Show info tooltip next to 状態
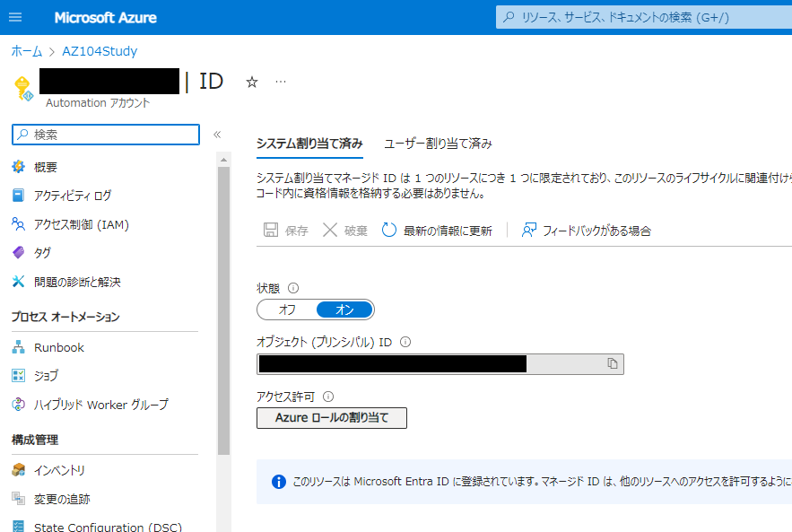 (293, 288)
